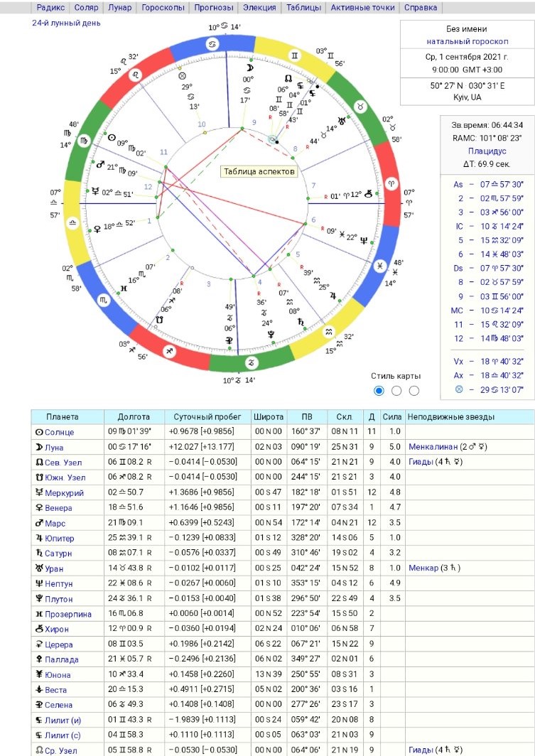Open the Церера link in table
Screen dimensions: 535x756
point(59,644)
